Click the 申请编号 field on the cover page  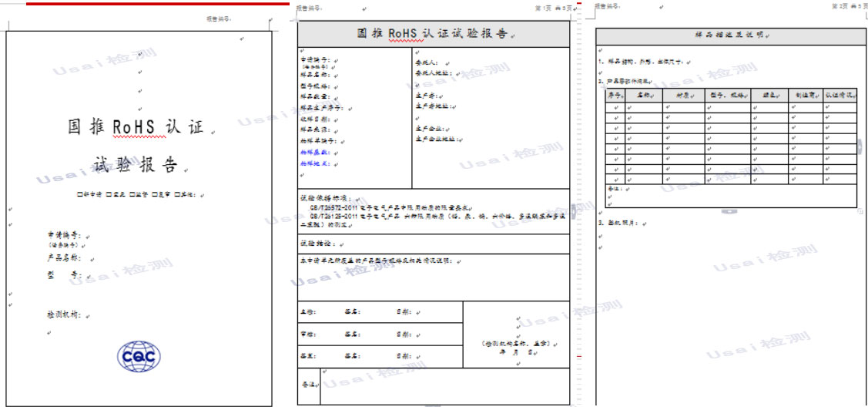pos(65,235)
